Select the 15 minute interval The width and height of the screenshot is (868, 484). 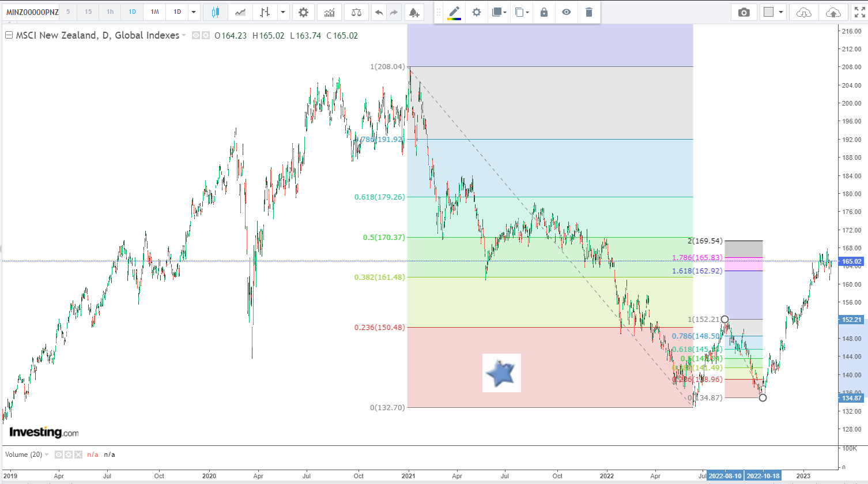88,12
